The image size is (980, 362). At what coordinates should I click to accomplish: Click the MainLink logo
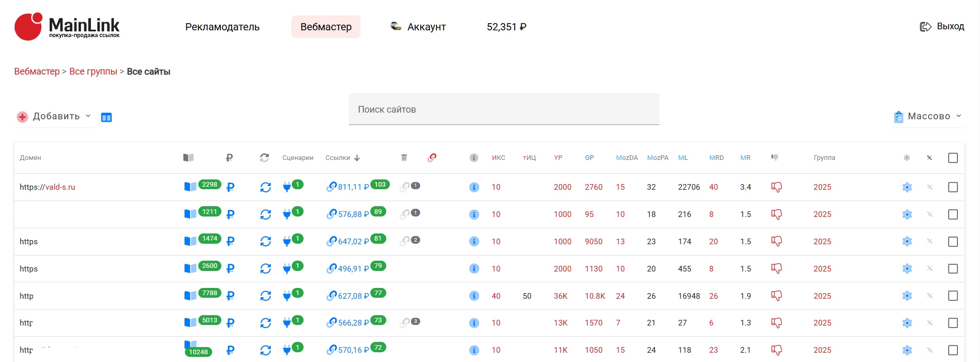click(x=67, y=27)
